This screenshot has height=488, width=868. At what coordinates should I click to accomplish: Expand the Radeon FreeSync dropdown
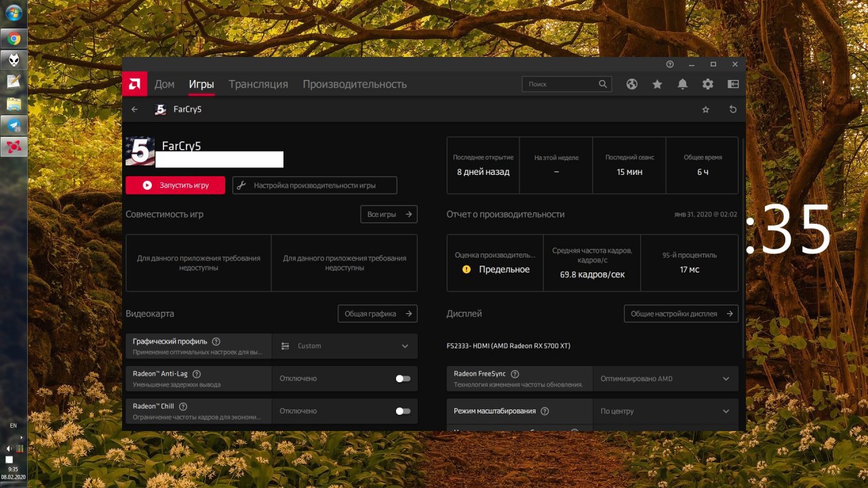coord(666,378)
